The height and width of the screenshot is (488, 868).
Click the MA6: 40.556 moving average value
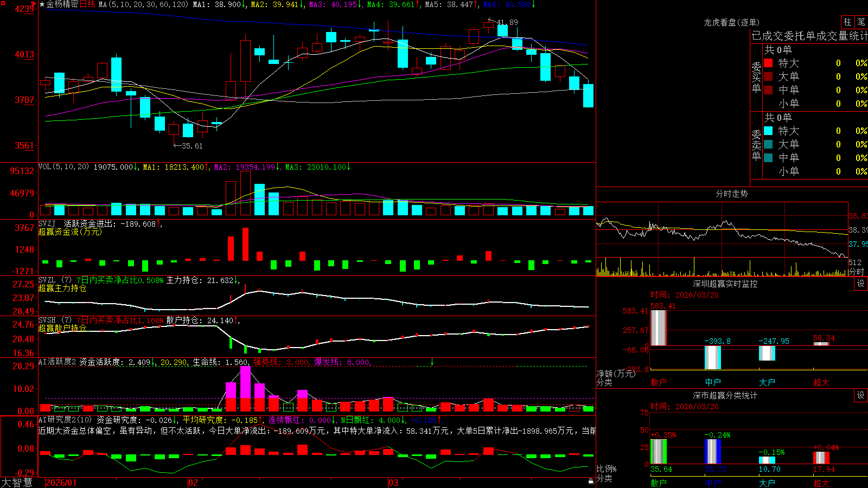[x=509, y=4]
